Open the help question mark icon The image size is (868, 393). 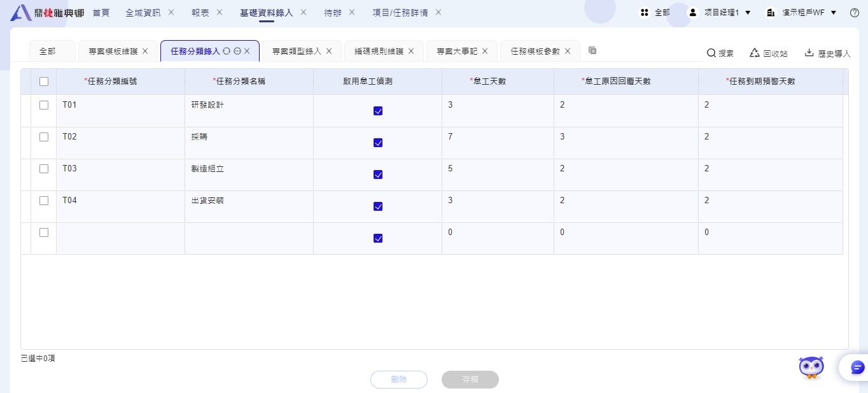854,12
